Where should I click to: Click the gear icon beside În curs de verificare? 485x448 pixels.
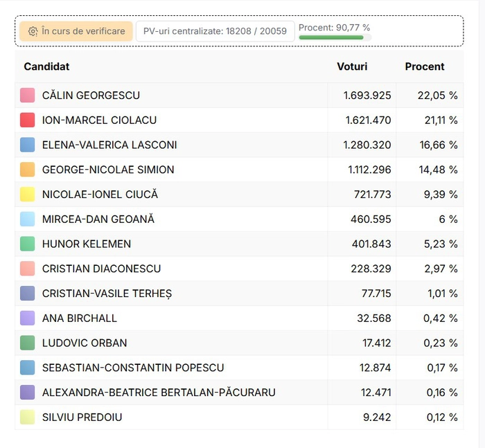point(33,31)
